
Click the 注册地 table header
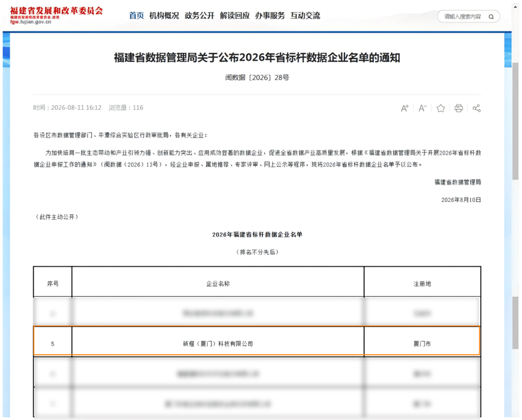(x=422, y=284)
